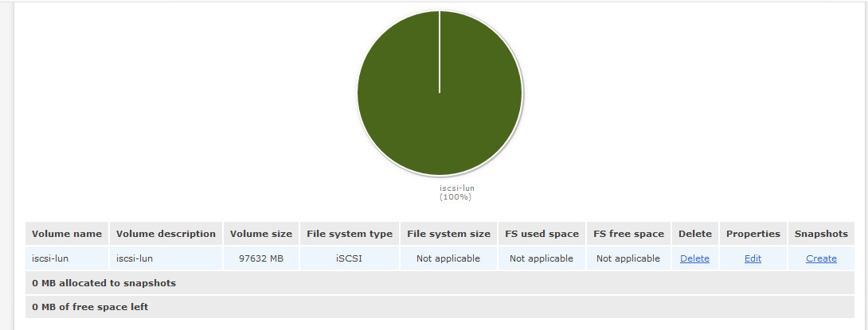Select 'Not applicable' under File system size
This screenshot has height=330, width=868.
[x=448, y=258]
